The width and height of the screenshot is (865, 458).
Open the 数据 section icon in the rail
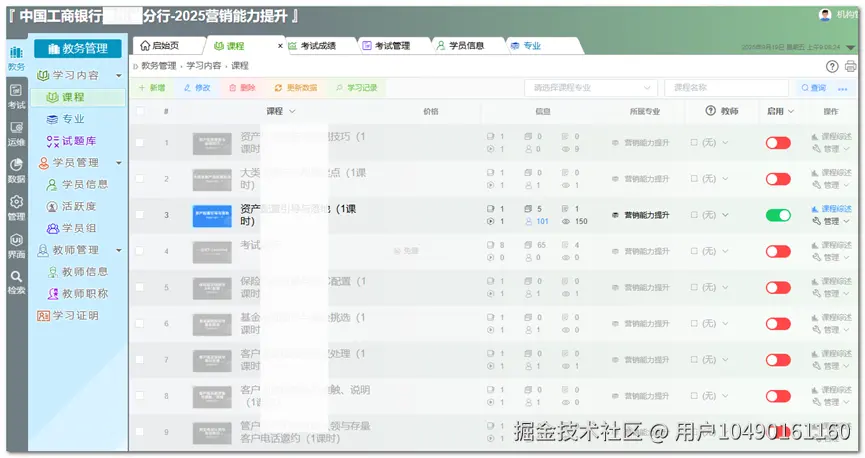pyautogui.click(x=17, y=171)
